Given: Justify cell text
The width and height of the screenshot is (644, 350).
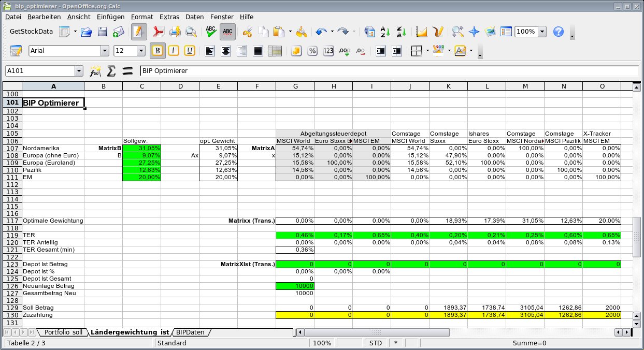Looking at the screenshot, I should click(259, 51).
